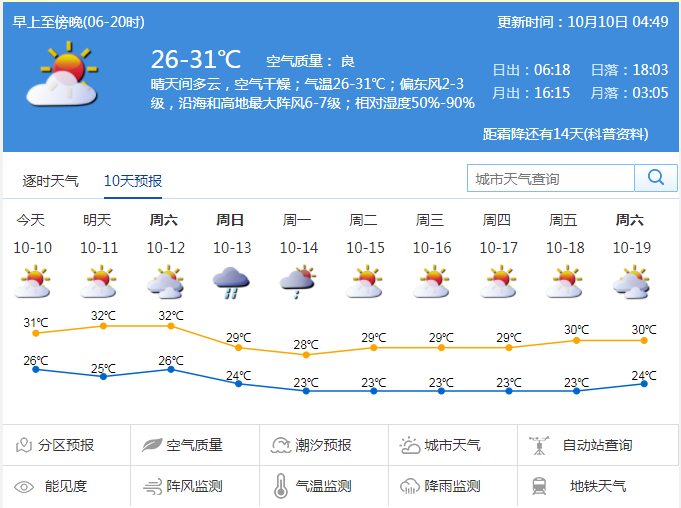Click the 距霜降还有14天 link
This screenshot has width=681, height=508.
565,134
